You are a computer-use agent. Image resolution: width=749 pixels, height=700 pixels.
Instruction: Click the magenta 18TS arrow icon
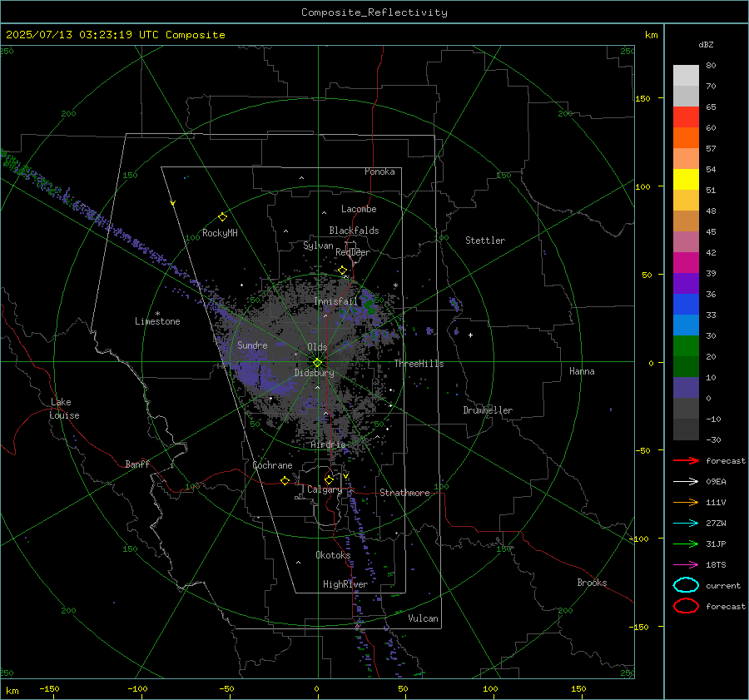click(686, 565)
